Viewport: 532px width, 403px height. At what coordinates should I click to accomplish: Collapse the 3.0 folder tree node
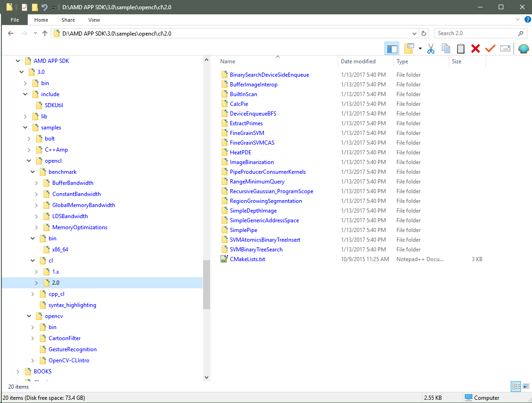click(22, 72)
